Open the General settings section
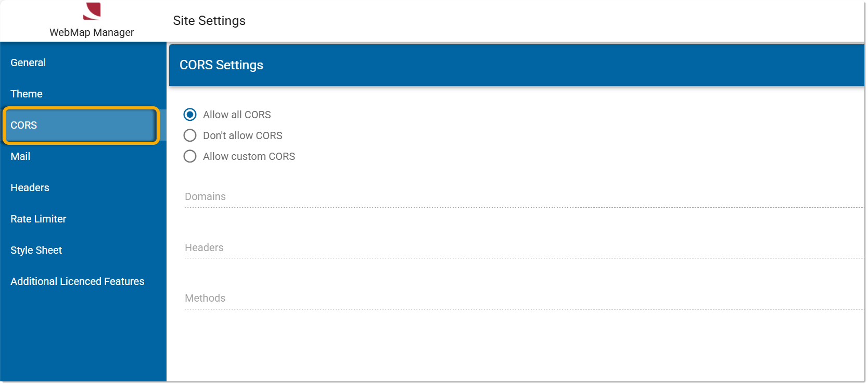 coord(83,63)
